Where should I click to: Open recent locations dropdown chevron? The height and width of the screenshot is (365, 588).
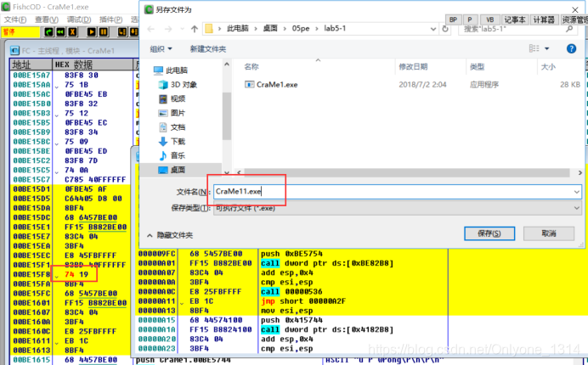(x=182, y=29)
